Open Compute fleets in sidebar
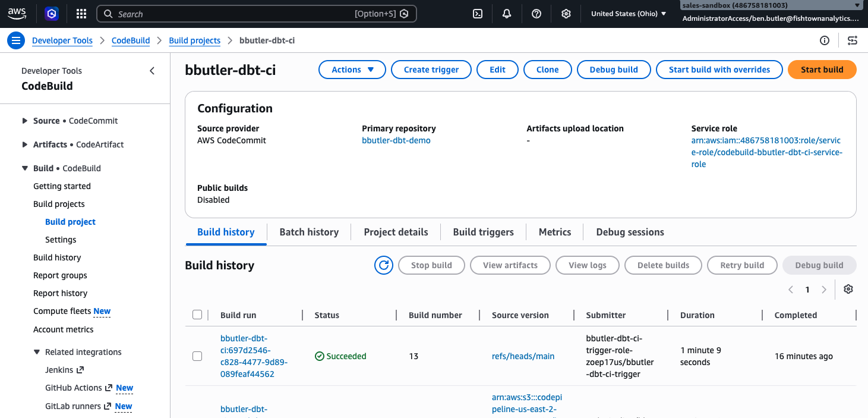The height and width of the screenshot is (418, 868). coord(62,311)
